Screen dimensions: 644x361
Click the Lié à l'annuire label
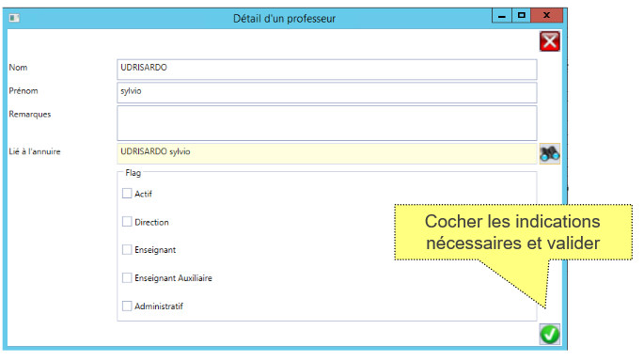[35, 151]
